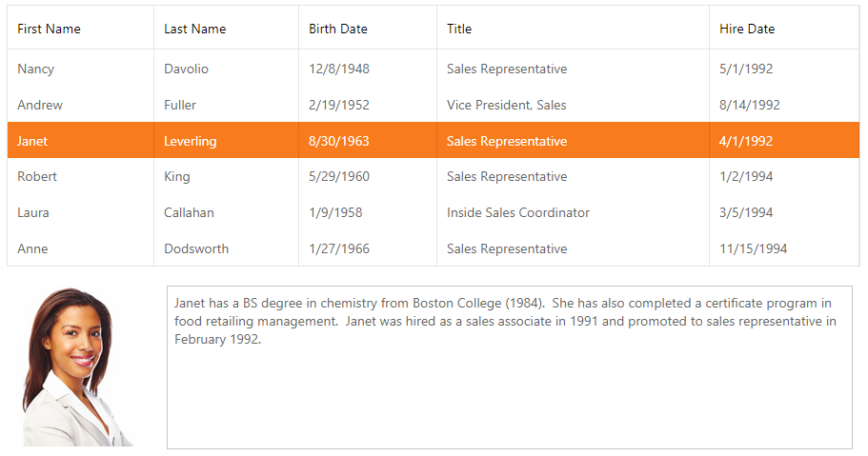The height and width of the screenshot is (456, 868).
Task: Select Anne Dodsworth's row
Action: (x=434, y=248)
